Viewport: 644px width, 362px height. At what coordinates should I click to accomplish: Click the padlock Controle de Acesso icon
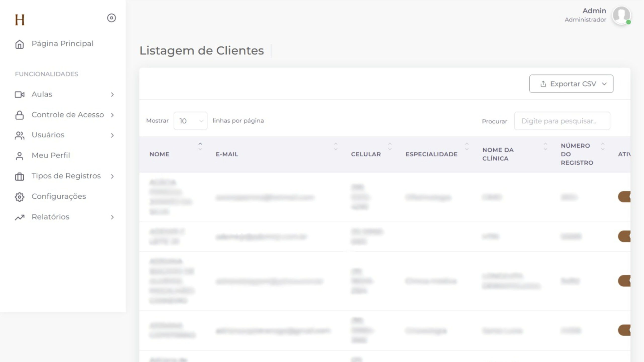point(19,115)
